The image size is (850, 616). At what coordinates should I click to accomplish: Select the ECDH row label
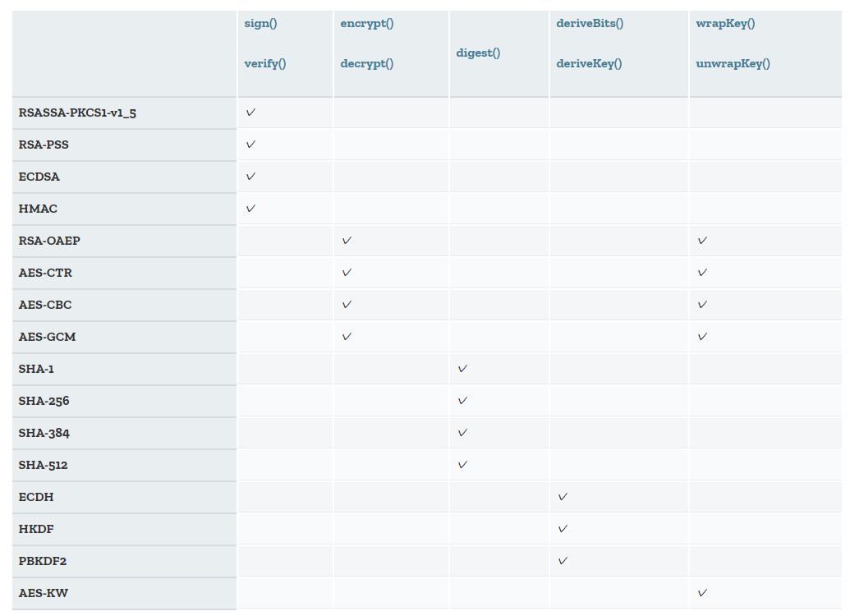pos(36,497)
